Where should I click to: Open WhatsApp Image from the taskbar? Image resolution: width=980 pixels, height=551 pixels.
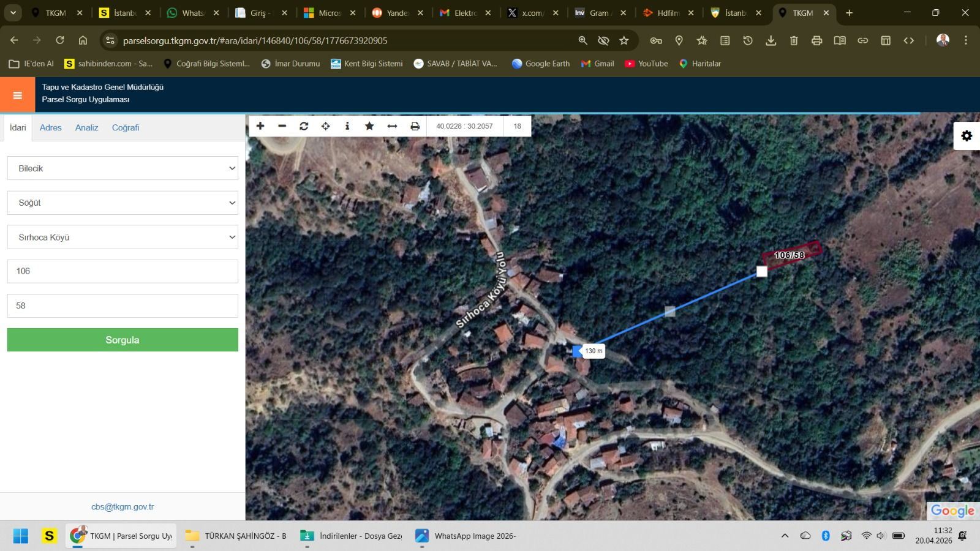(x=467, y=536)
